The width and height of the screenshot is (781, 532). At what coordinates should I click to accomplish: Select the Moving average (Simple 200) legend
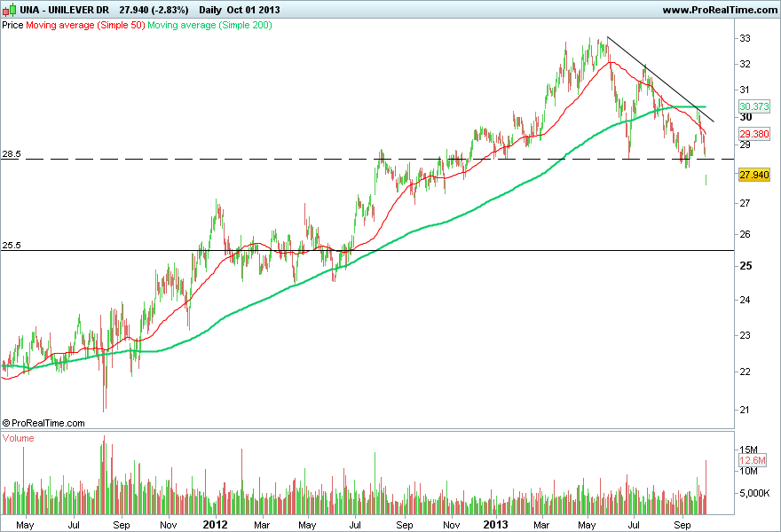click(209, 25)
